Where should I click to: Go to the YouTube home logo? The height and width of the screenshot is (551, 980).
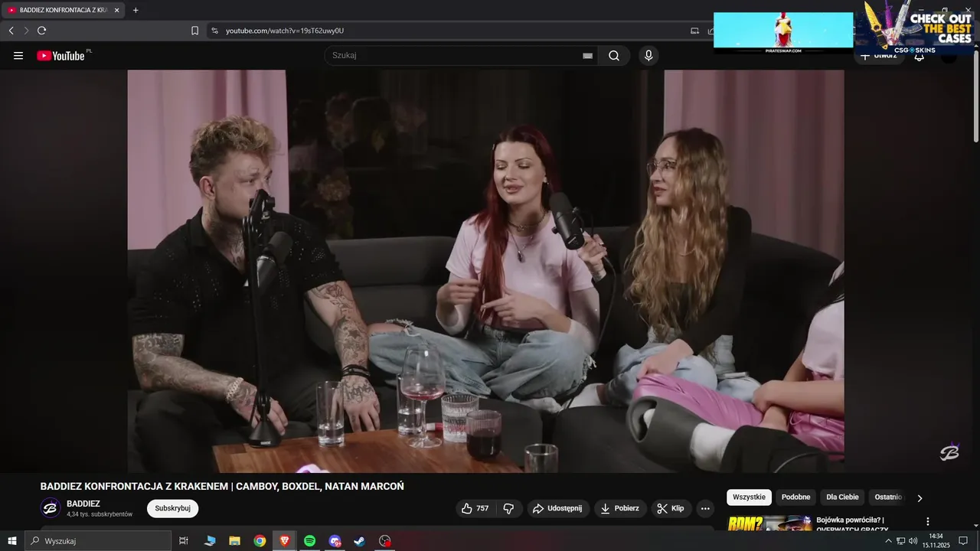click(60, 56)
